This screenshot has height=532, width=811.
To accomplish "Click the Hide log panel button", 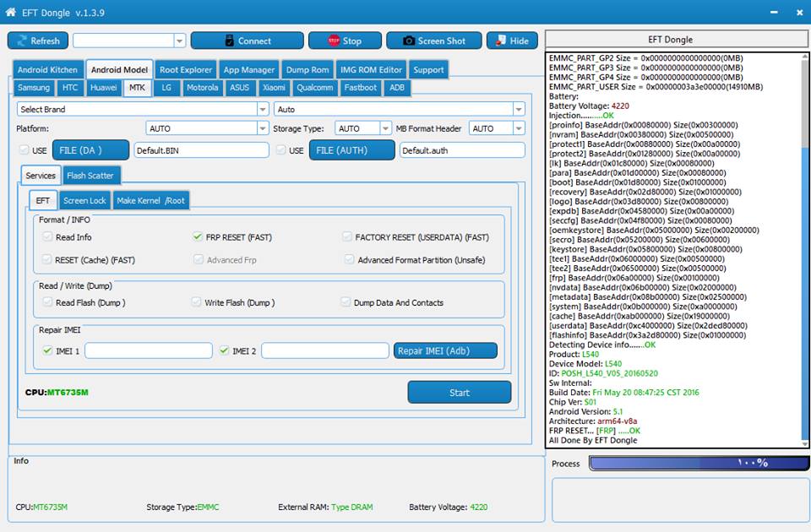I will [512, 41].
